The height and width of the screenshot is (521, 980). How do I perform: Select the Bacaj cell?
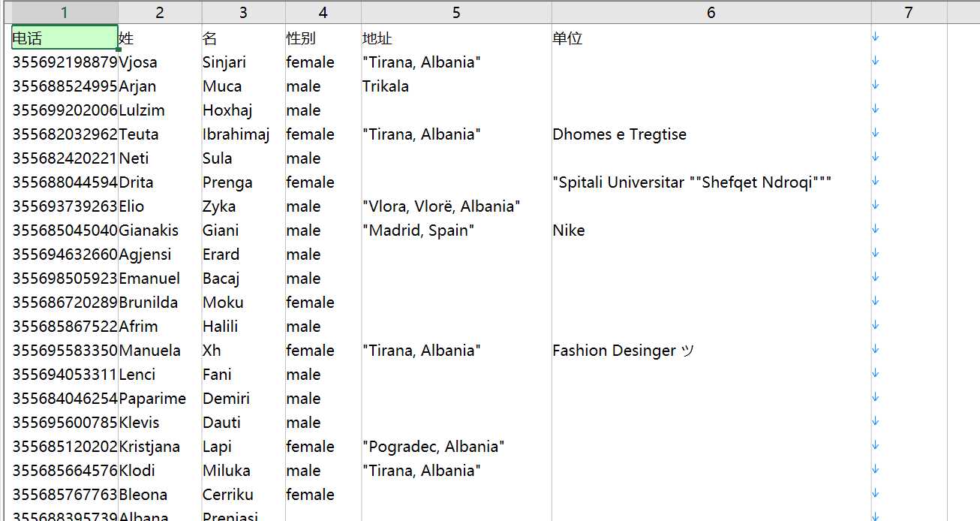click(x=244, y=279)
